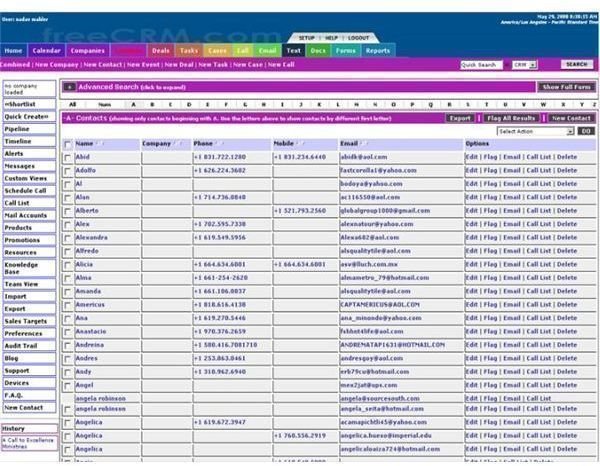The image size is (600, 466).
Task: Check the box for contact Amanda
Action: coord(68,292)
